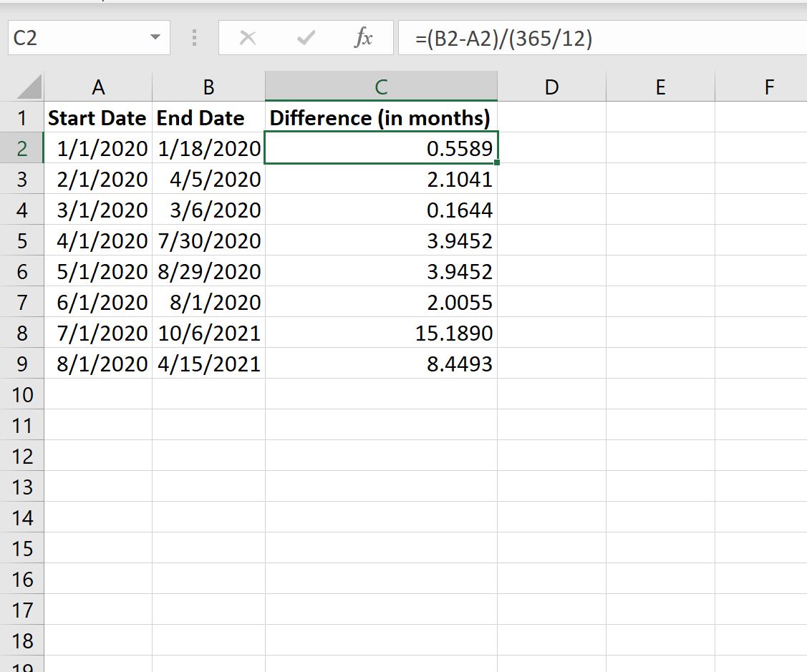807x672 pixels.
Task: Click the Insert Function fx icon
Action: tap(363, 39)
